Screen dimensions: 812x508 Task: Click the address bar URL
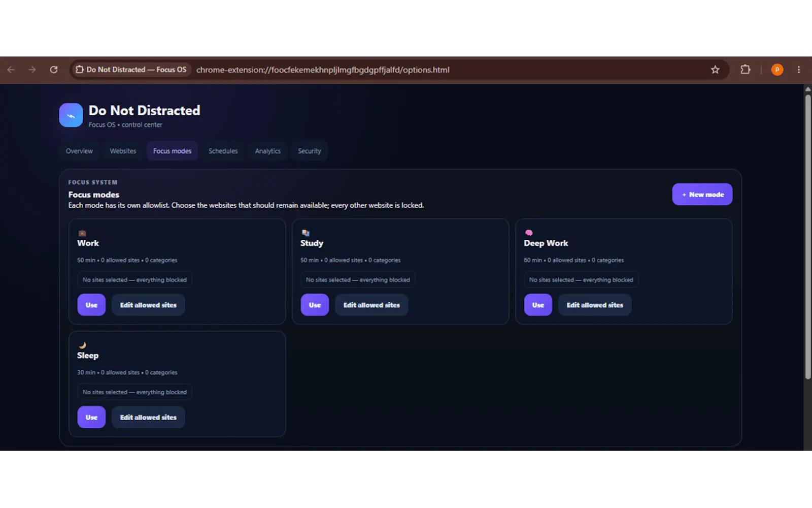click(323, 70)
